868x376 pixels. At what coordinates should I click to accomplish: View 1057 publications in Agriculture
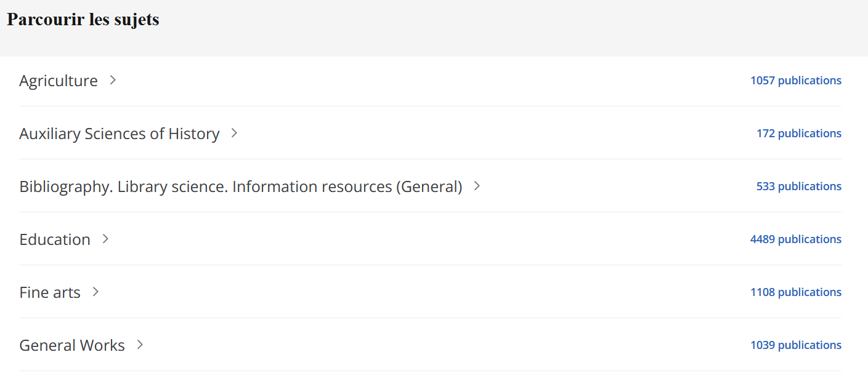pos(795,81)
